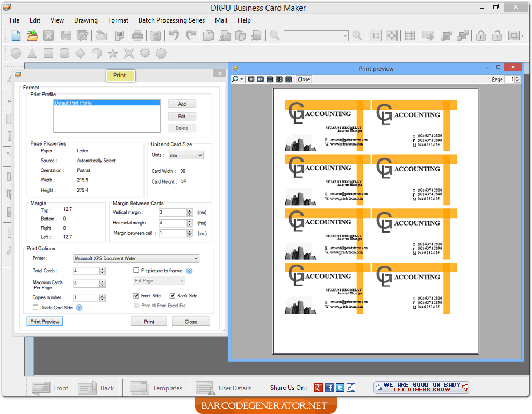Open the Templates section
The width and height of the screenshot is (532, 414).
(x=156, y=388)
